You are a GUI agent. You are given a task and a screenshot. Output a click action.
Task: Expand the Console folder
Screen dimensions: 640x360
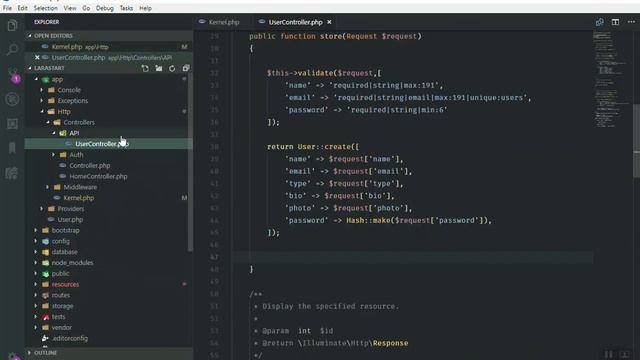(41, 90)
